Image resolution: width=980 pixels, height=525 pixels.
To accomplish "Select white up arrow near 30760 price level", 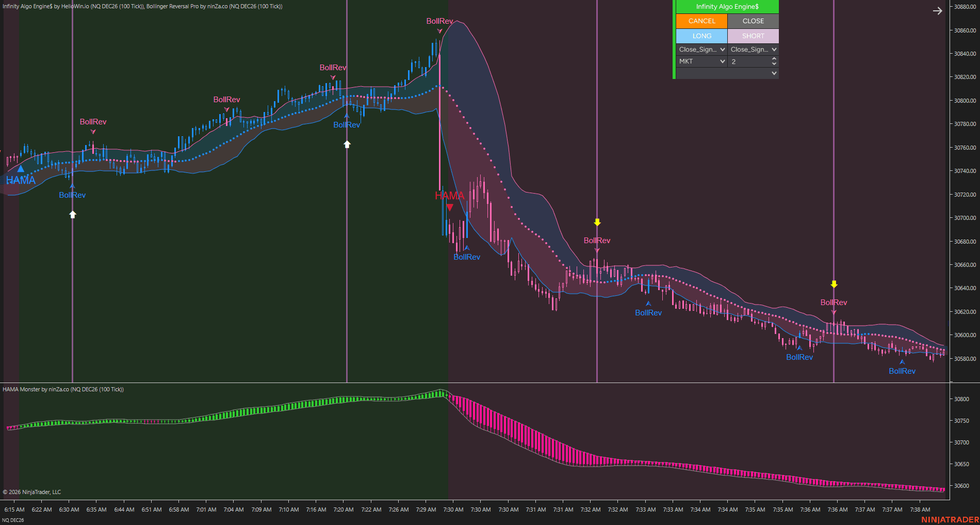I will (x=347, y=144).
